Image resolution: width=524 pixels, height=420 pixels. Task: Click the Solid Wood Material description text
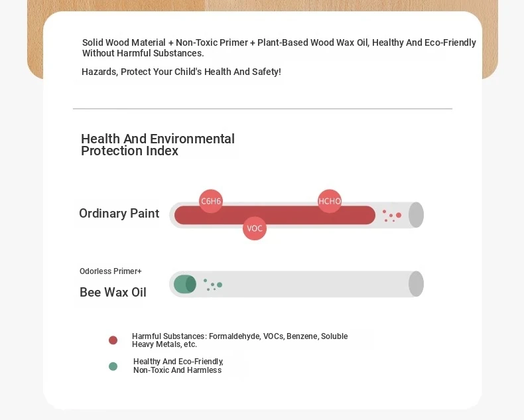tap(279, 48)
